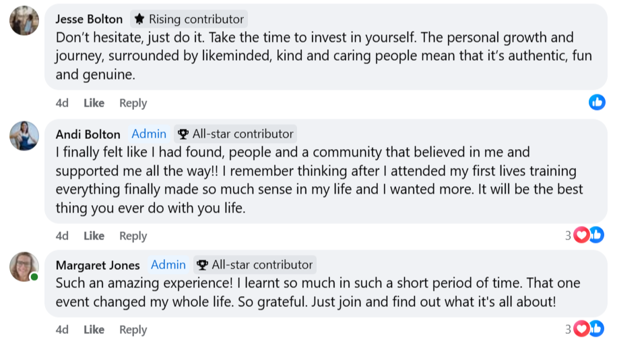This screenshot has width=644, height=342.
Task: Click Jesse Bolton's profile picture
Action: tap(24, 20)
